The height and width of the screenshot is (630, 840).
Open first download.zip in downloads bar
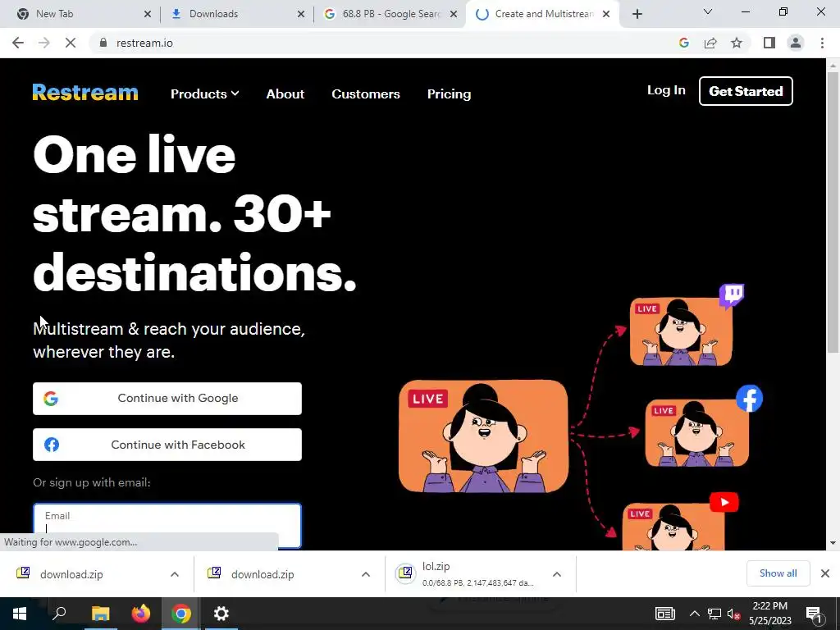click(71, 574)
